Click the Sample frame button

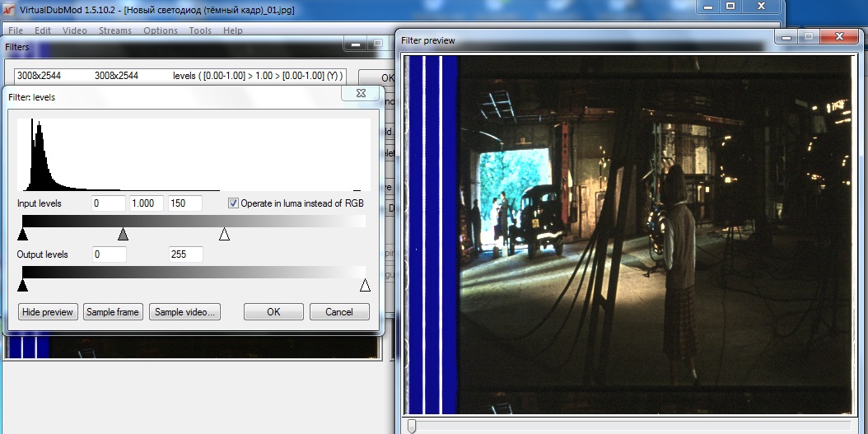coord(113,312)
